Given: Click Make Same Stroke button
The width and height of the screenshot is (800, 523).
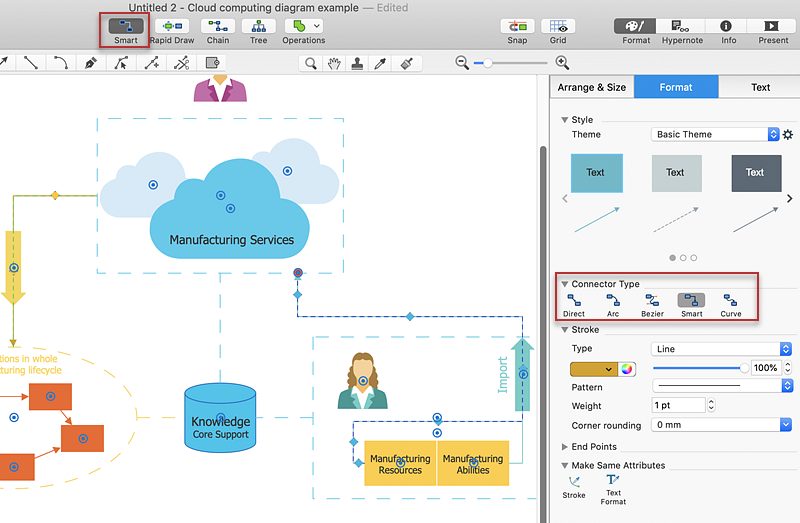Looking at the screenshot, I should 574,484.
